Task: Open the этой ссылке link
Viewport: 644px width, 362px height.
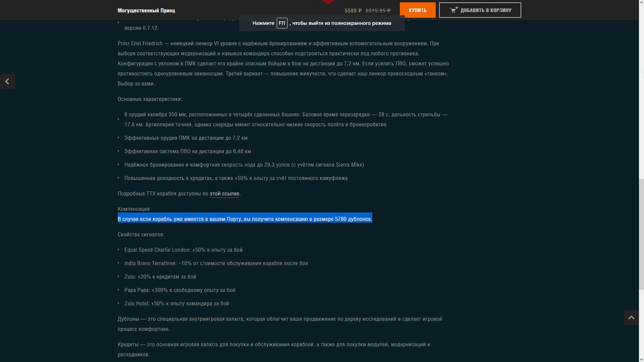Action: pos(224,193)
